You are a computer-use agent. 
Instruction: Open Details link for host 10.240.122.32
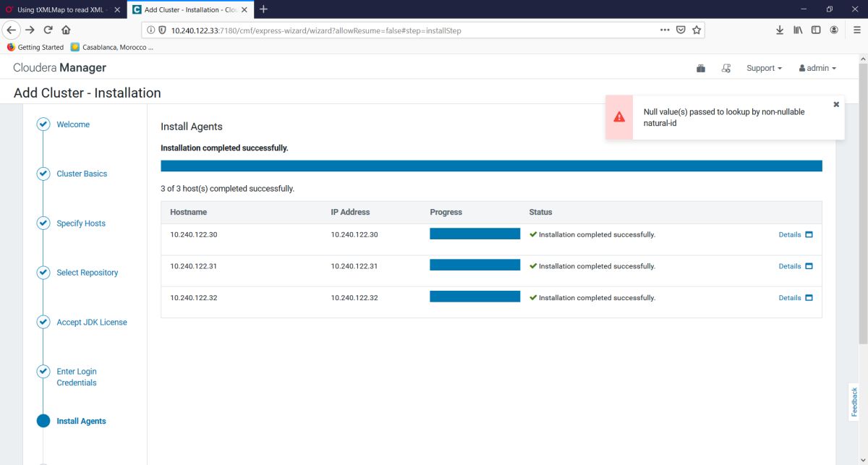pos(789,297)
